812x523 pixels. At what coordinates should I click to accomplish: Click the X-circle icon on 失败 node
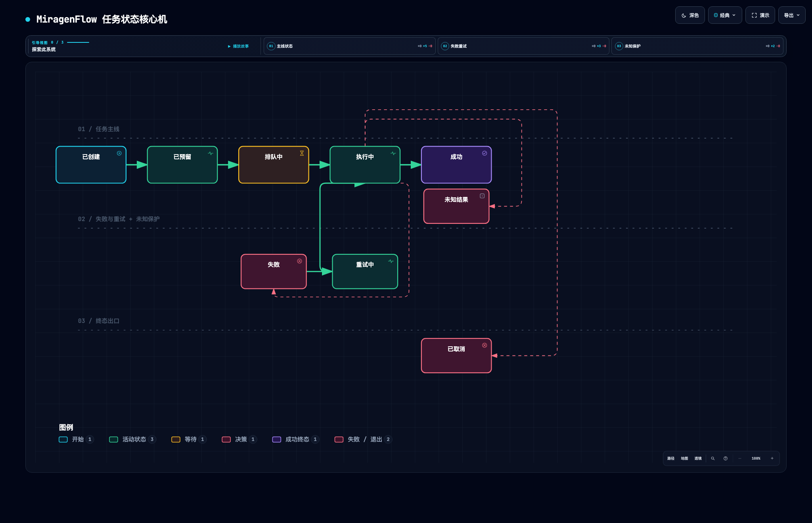click(x=300, y=261)
